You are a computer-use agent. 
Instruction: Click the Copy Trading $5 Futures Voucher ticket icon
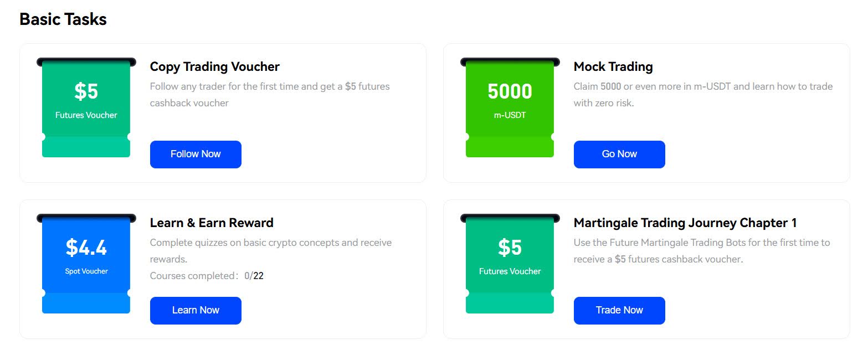click(x=86, y=107)
